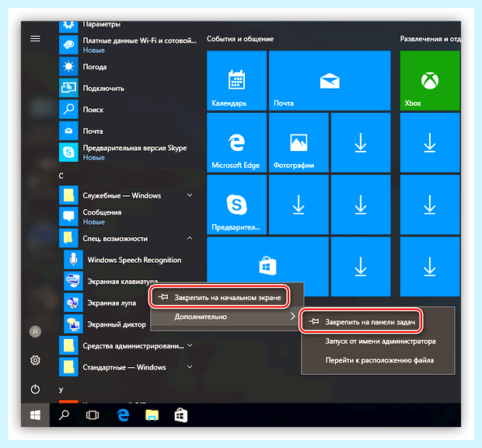
Task: Launch the Подключить app icon
Action: click(68, 88)
